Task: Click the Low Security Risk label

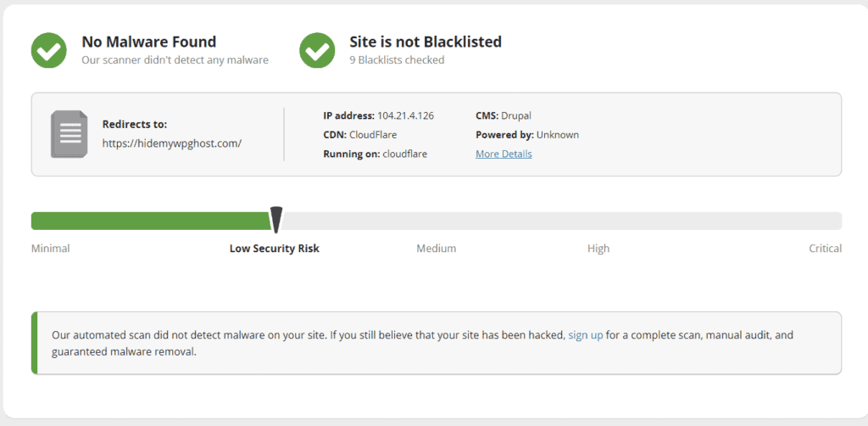Action: coord(274,249)
